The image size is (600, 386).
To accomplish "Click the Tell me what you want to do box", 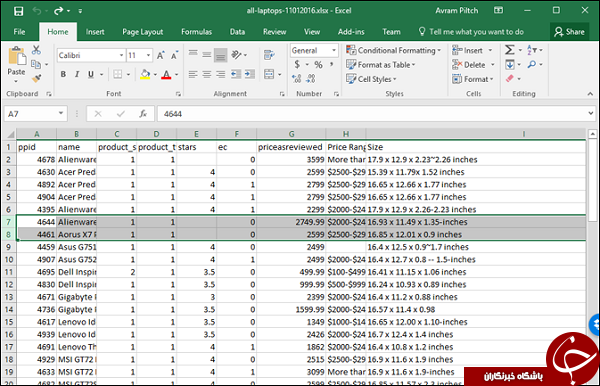I will [471, 32].
